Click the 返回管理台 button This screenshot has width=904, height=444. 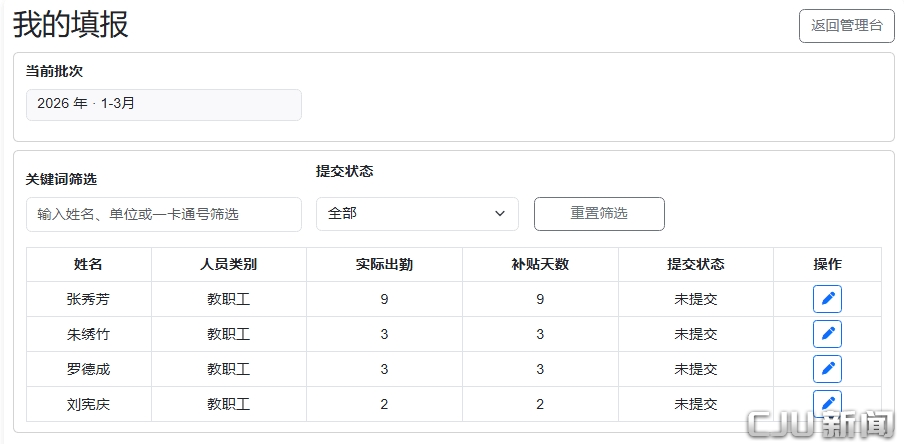pyautogui.click(x=846, y=26)
